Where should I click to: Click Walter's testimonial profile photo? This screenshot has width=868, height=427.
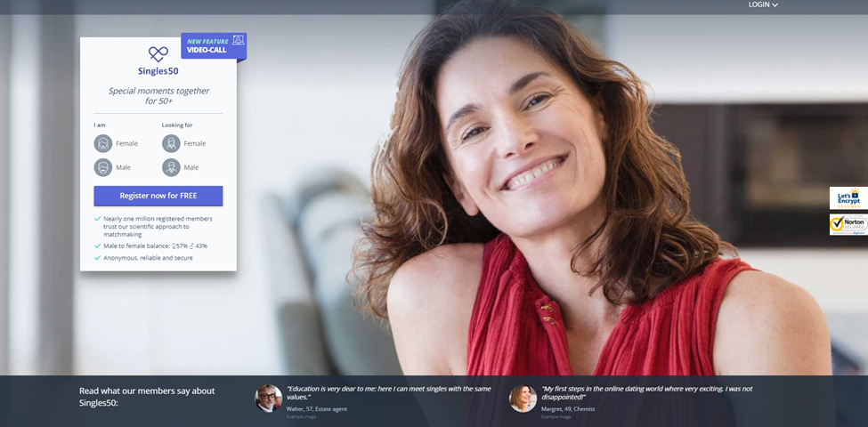[269, 398]
